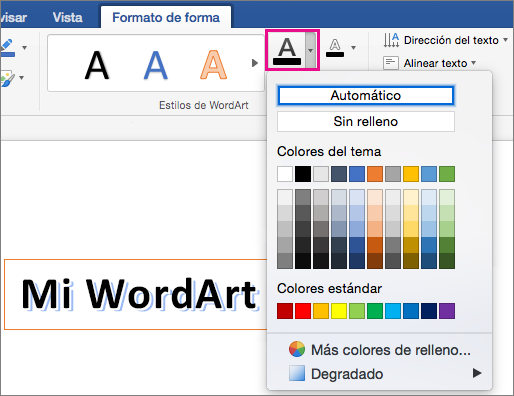The width and height of the screenshot is (514, 396).
Task: Pick green standard color swatch
Action: [x=375, y=311]
